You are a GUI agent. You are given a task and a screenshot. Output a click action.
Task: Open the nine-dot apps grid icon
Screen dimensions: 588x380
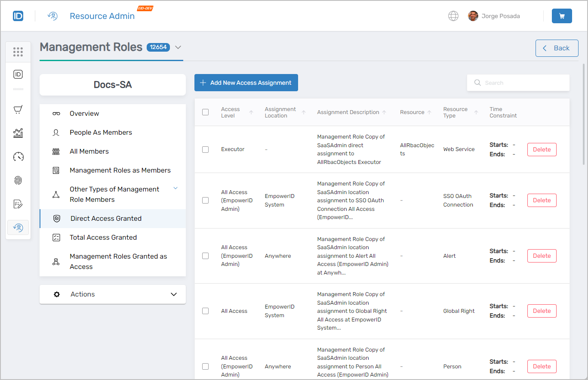(18, 52)
